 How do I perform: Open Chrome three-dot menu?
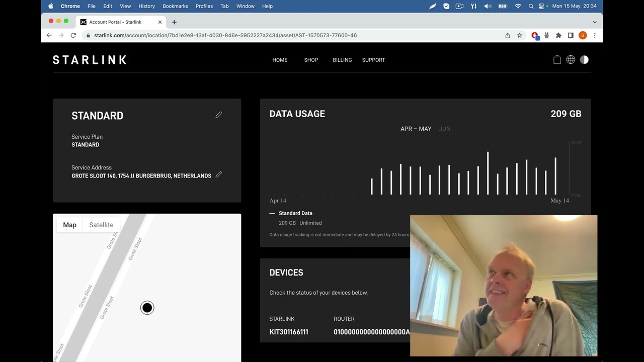click(x=595, y=35)
